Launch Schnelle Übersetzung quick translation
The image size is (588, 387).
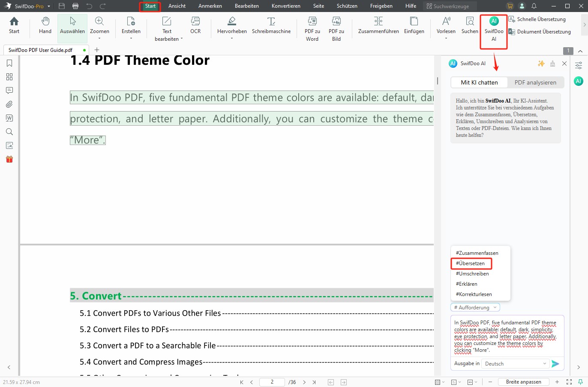(x=537, y=19)
